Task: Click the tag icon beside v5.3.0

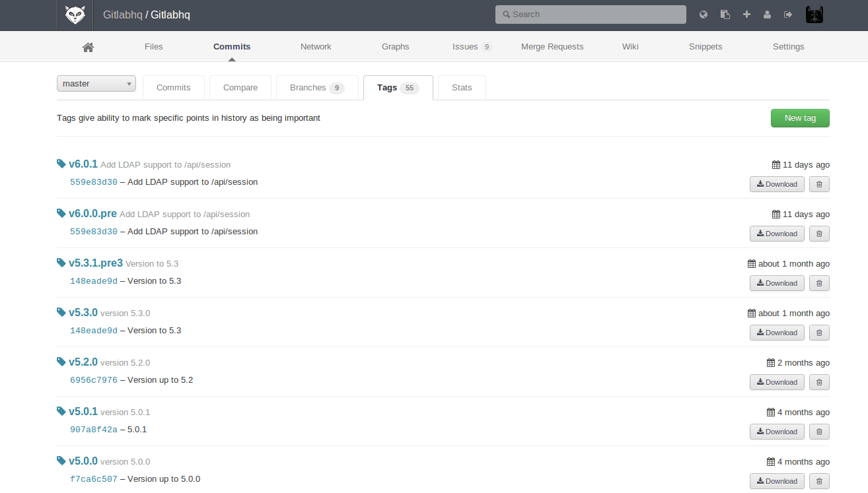Action: (61, 312)
